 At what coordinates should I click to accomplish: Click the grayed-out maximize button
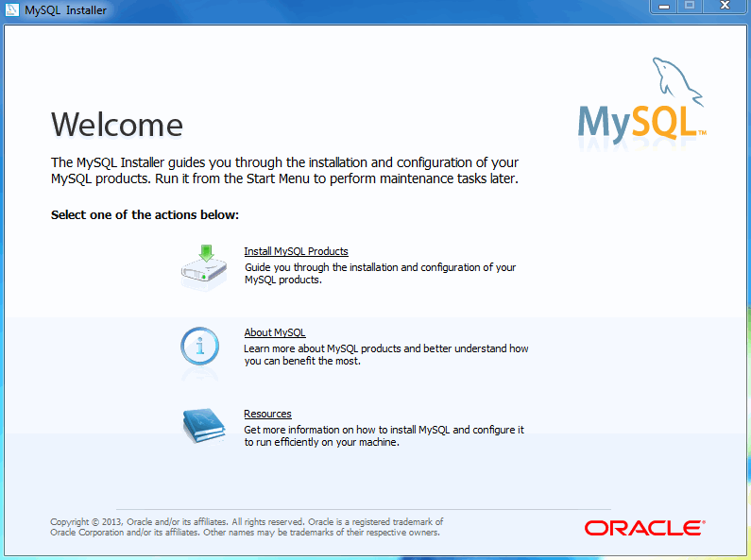click(x=690, y=6)
